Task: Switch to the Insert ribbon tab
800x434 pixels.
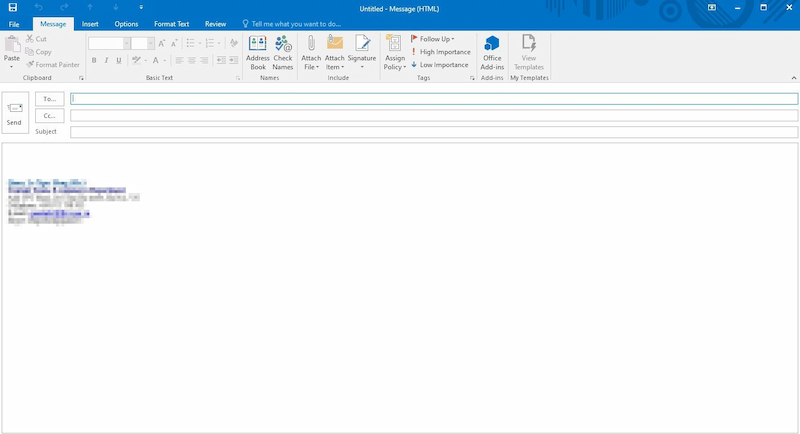Action: 90,23
